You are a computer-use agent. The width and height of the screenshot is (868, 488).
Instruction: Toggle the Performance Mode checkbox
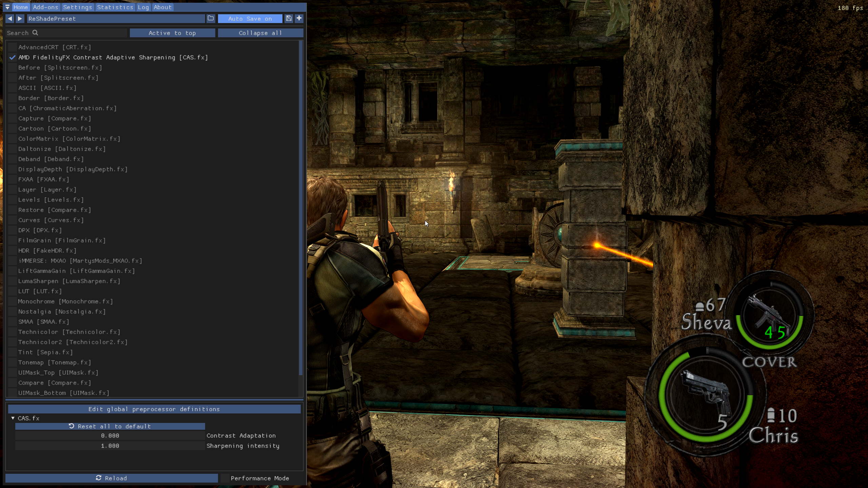click(x=225, y=478)
